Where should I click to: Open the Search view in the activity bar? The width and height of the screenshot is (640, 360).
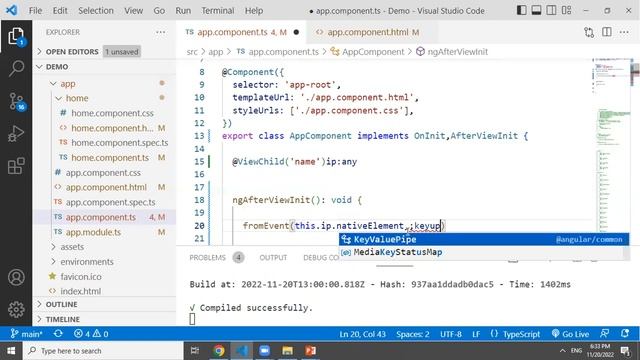click(x=16, y=68)
